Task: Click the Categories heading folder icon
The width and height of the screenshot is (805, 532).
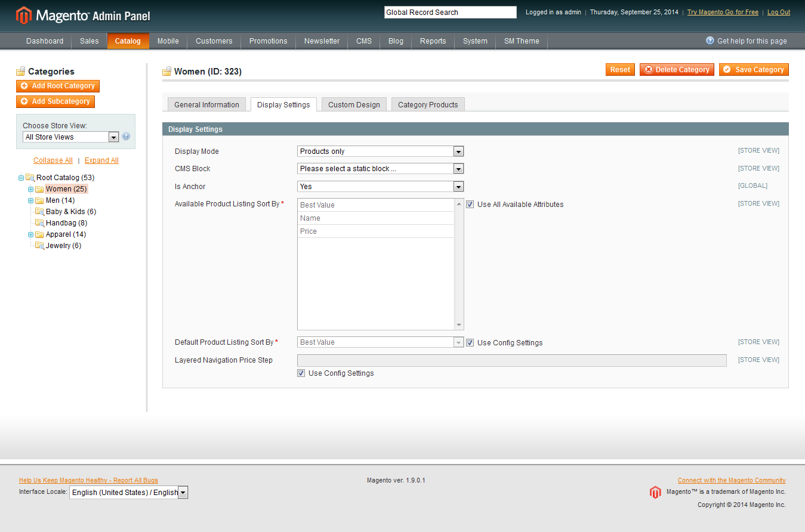Action: [21, 72]
